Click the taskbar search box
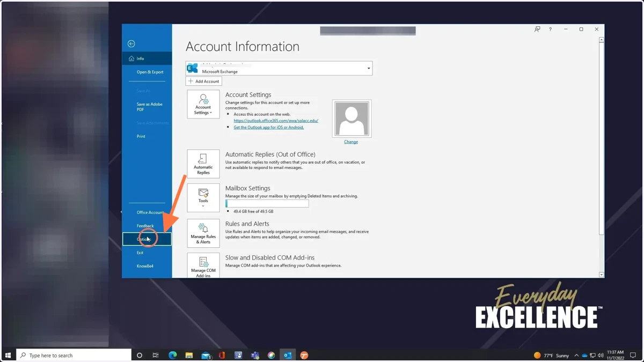This screenshot has height=362, width=644. (74, 355)
